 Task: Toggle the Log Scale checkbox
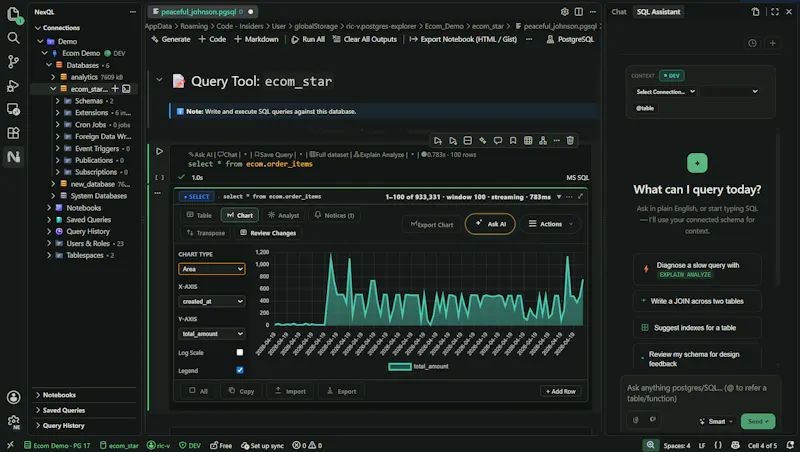pyautogui.click(x=240, y=353)
